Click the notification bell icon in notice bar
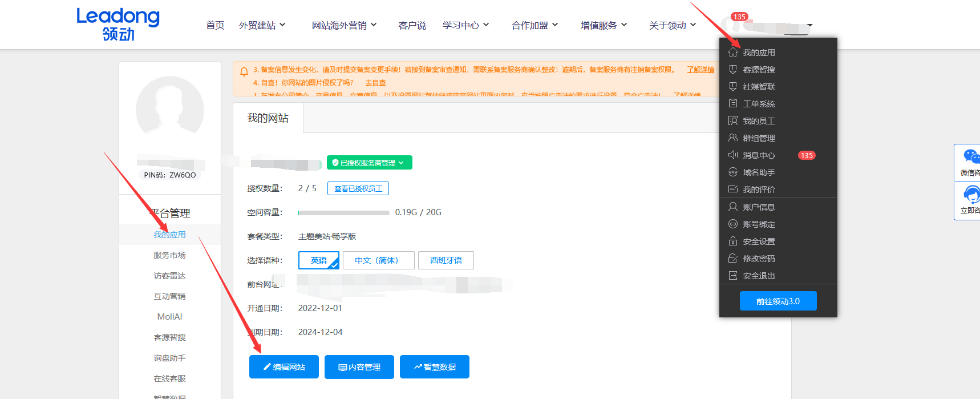The width and height of the screenshot is (980, 399). click(x=244, y=72)
